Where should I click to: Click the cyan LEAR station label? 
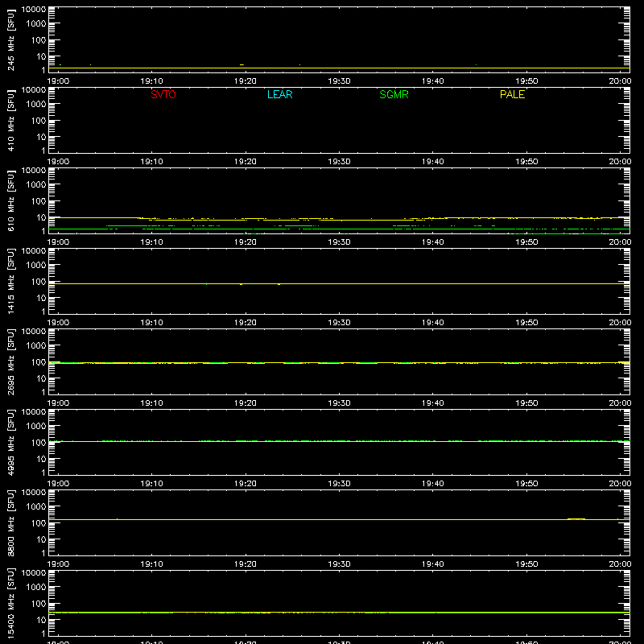point(279,94)
